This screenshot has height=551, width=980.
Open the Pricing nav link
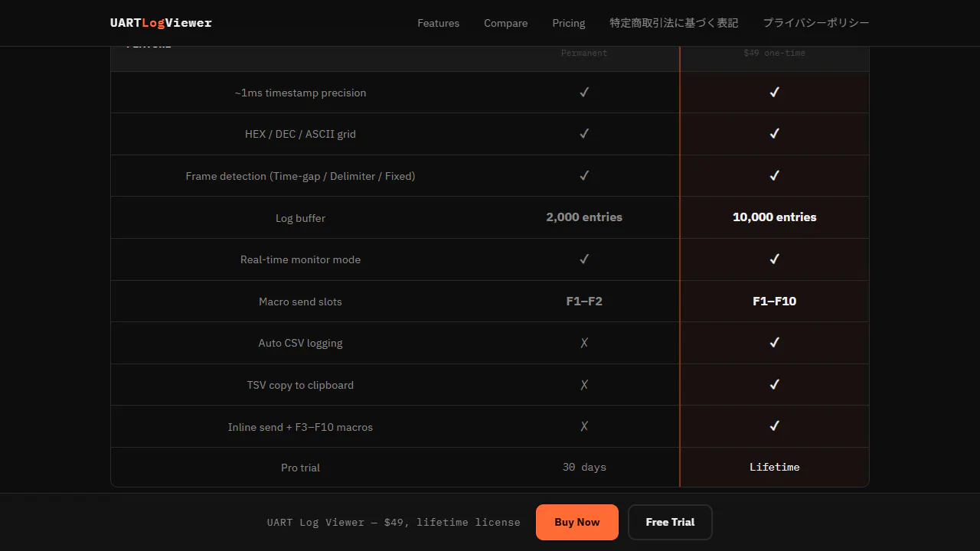pyautogui.click(x=568, y=23)
